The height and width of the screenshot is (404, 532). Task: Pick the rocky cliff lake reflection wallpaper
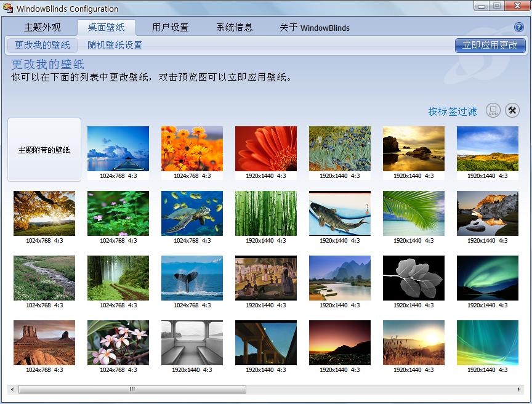[x=488, y=213]
